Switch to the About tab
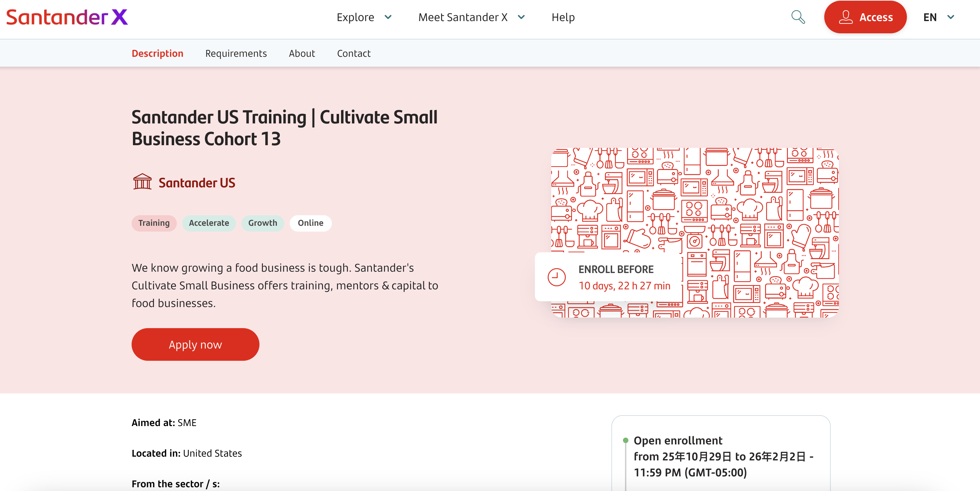Screen dimensions: 980x491 (302, 53)
